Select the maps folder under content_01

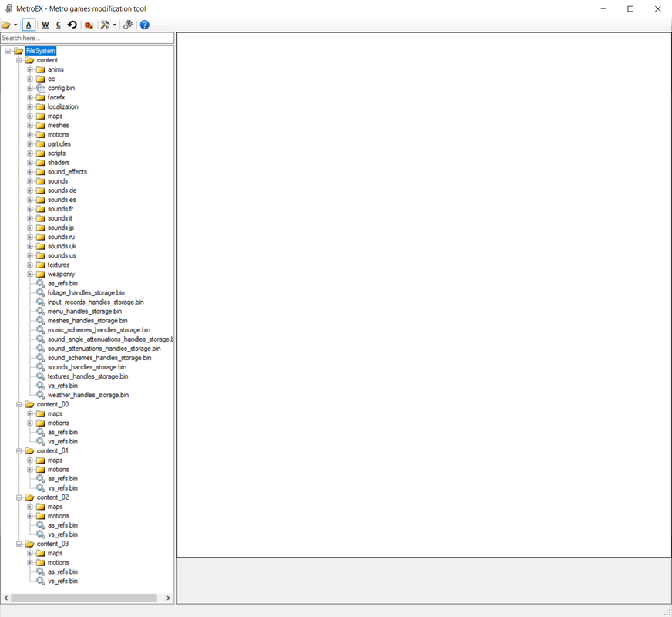[x=55, y=460]
